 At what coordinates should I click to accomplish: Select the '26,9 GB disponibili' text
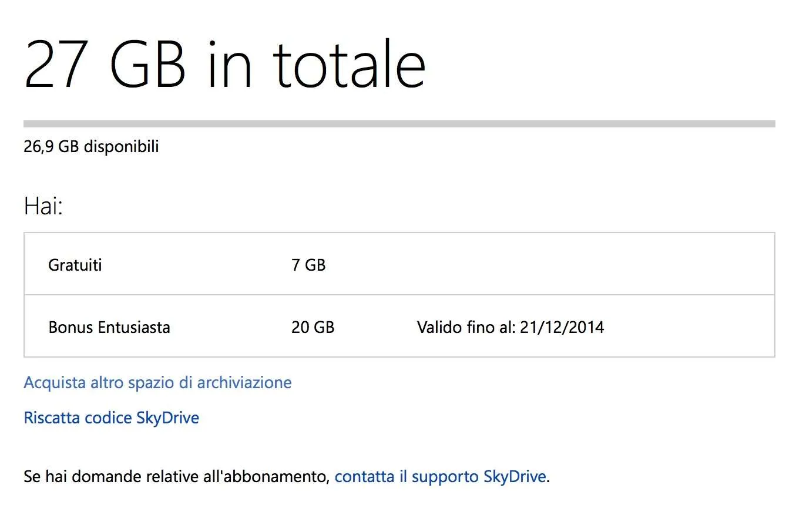[x=91, y=147]
